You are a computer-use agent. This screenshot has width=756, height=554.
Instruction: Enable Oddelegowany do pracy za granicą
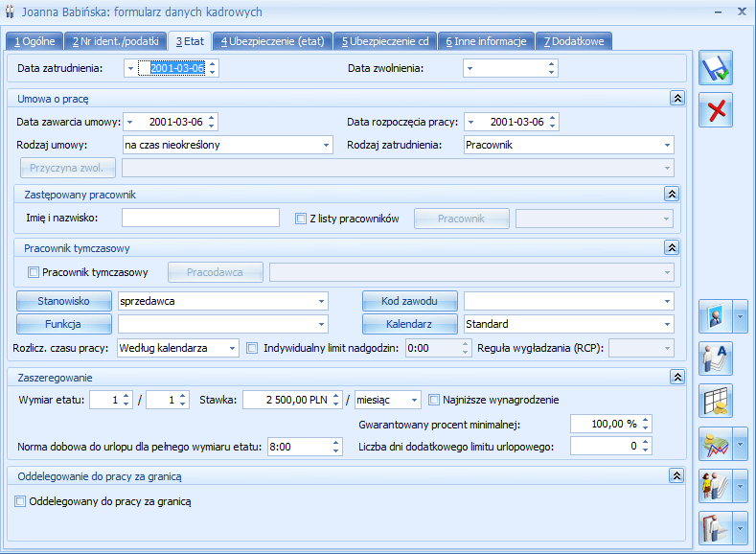tap(20, 501)
